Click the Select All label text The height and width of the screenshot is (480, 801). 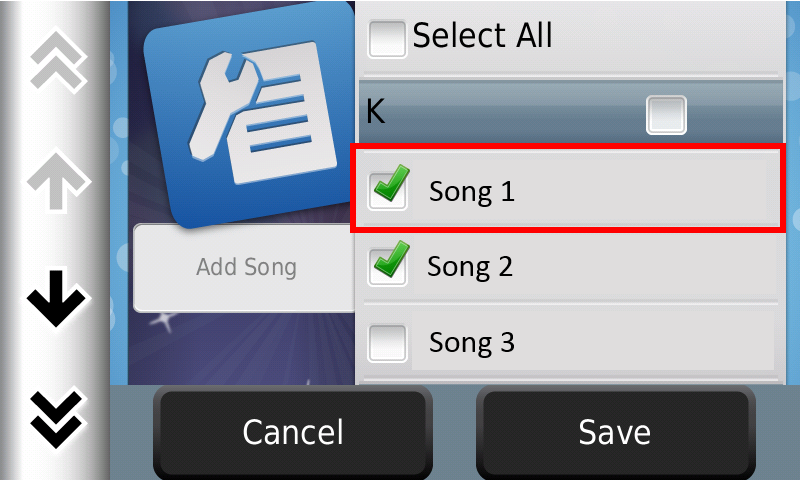(483, 35)
